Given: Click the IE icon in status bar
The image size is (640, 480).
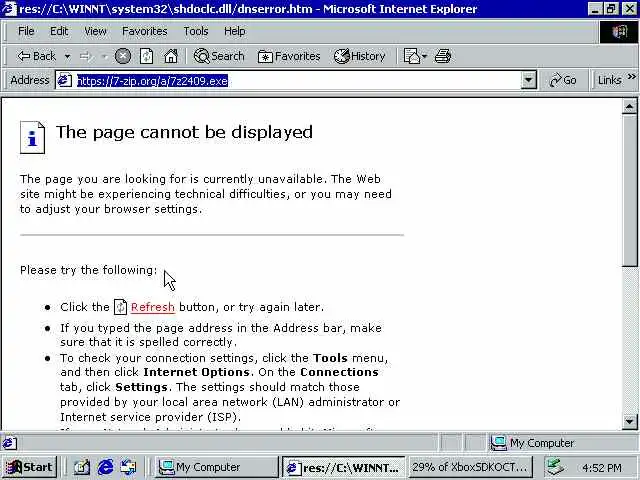Looking at the screenshot, I should (x=9, y=443).
